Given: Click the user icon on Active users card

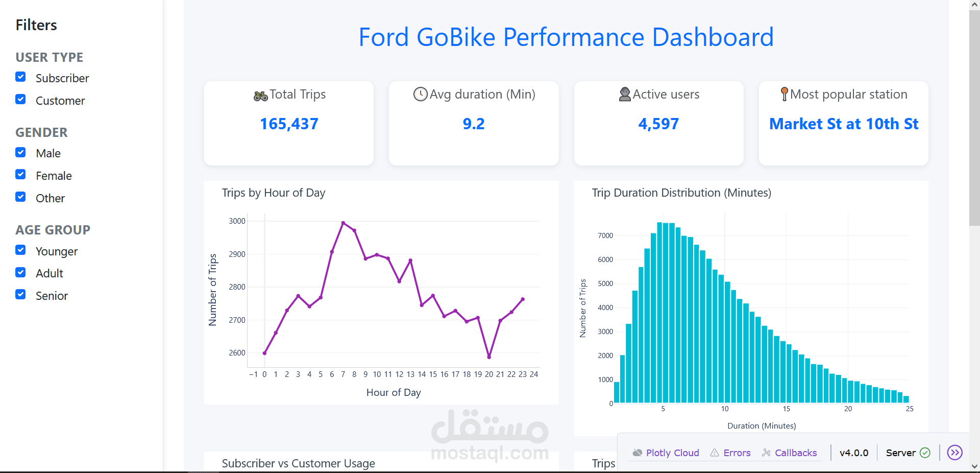Looking at the screenshot, I should tap(625, 94).
